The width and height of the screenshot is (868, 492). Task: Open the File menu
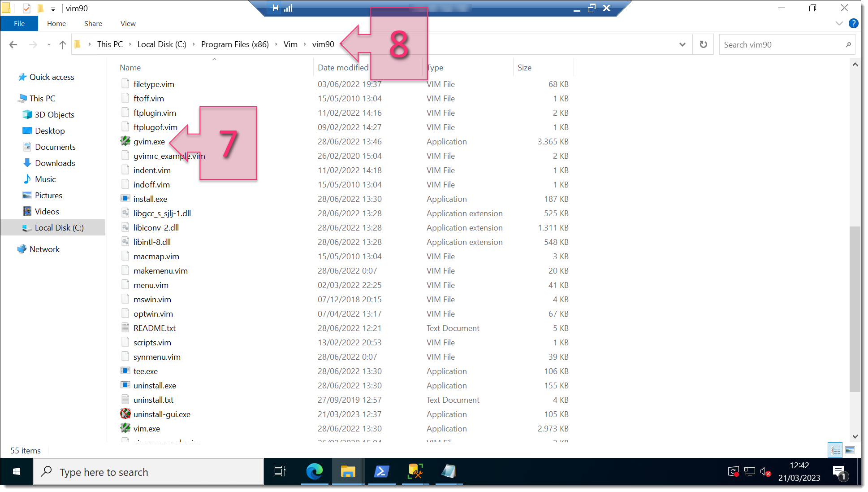[x=19, y=23]
